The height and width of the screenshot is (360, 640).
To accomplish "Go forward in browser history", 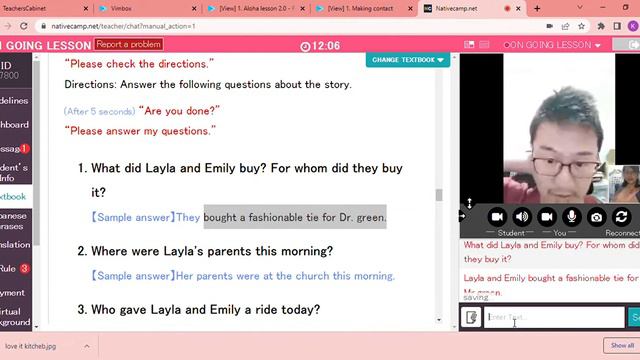I will [x=7, y=26].
